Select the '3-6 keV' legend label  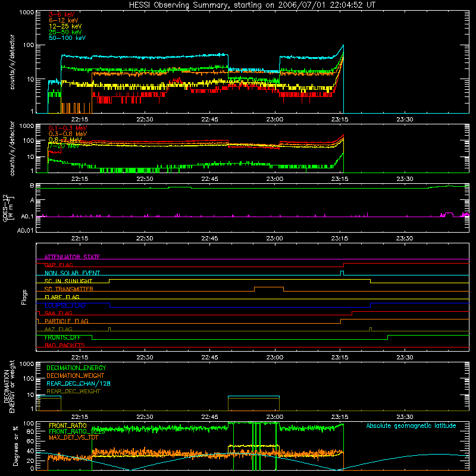tap(62, 14)
